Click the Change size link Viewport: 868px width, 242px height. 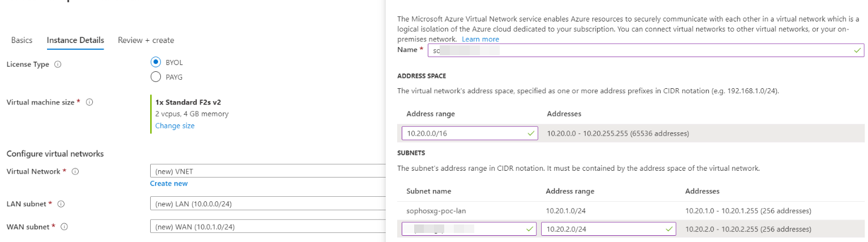click(175, 126)
